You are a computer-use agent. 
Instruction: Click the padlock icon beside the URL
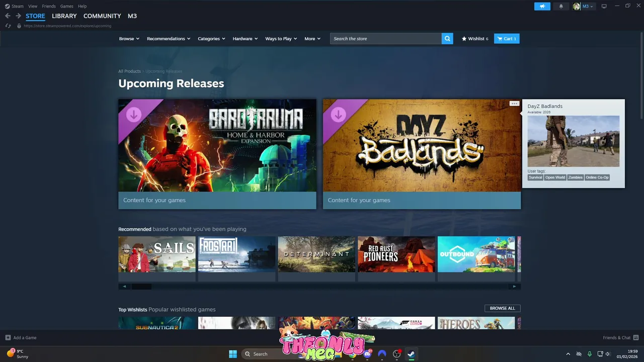tap(19, 26)
